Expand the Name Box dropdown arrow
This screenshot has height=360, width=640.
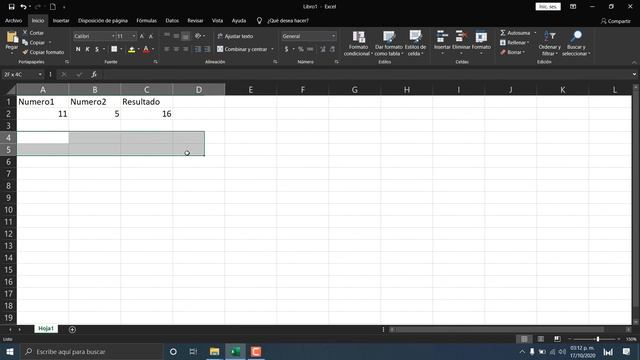[x=40, y=74]
